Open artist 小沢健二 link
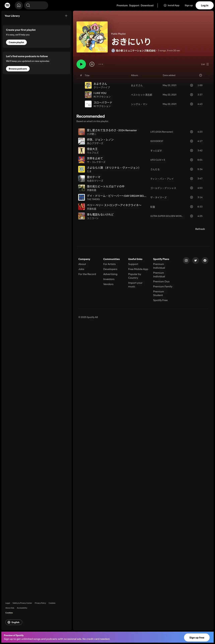The height and width of the screenshot is (644, 215). [92, 134]
